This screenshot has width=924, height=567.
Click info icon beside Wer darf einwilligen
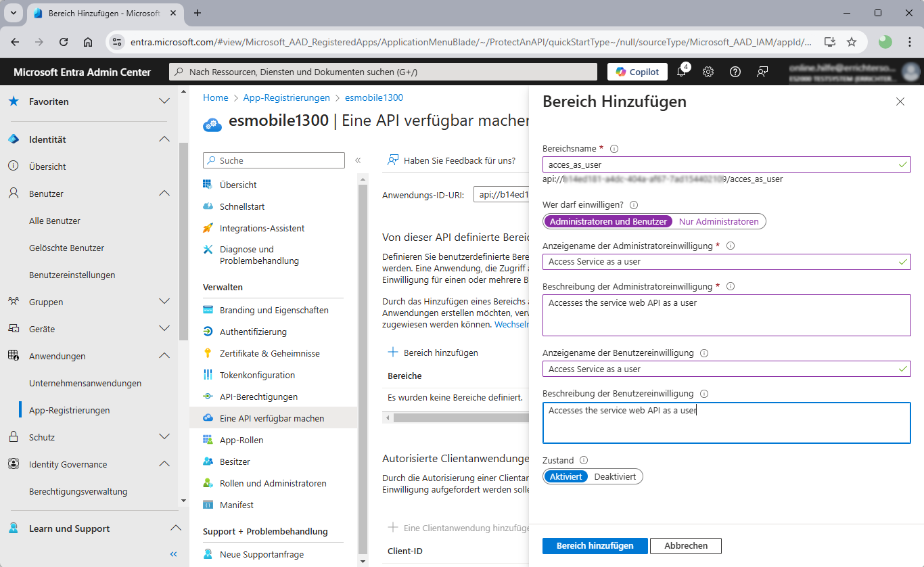point(634,205)
